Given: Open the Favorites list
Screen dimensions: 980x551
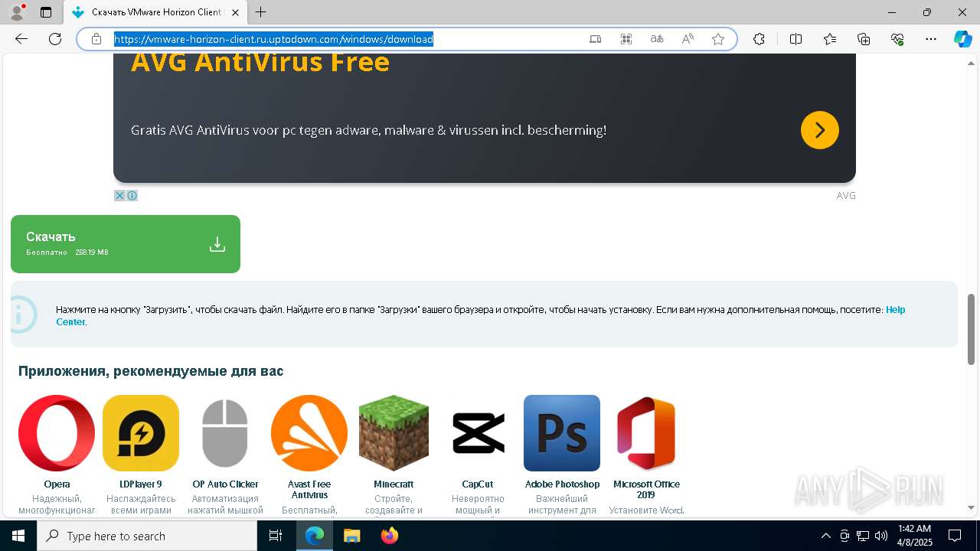Looking at the screenshot, I should point(830,39).
